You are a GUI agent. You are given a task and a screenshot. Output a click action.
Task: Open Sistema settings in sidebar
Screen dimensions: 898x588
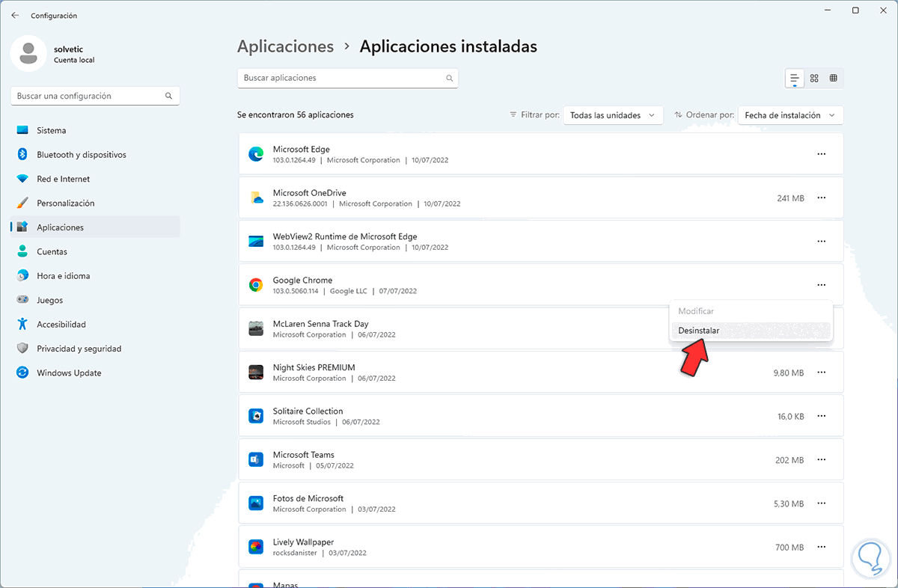[x=95, y=130]
